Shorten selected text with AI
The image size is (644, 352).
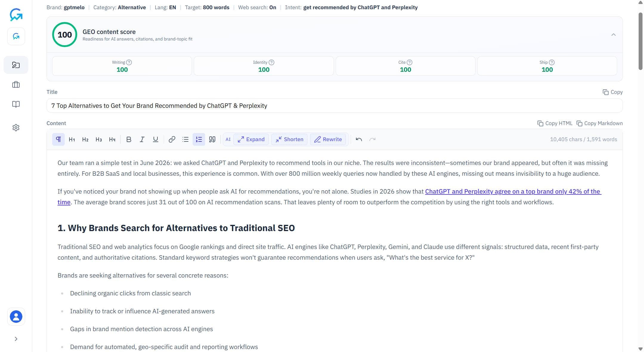pos(289,139)
